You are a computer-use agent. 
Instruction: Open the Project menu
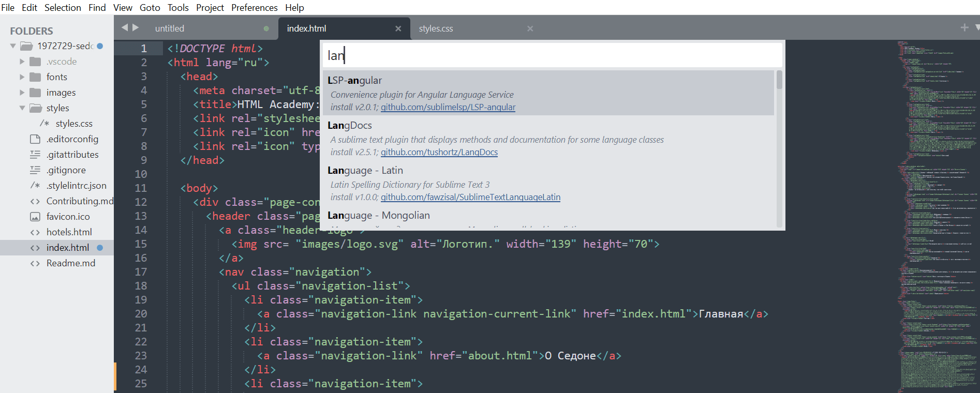click(x=210, y=8)
